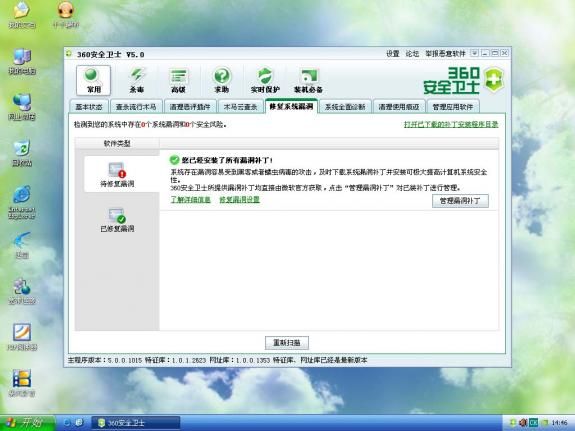The height and width of the screenshot is (431, 575).
Task: Switch to the 木马云查杀 tab
Action: coord(240,107)
